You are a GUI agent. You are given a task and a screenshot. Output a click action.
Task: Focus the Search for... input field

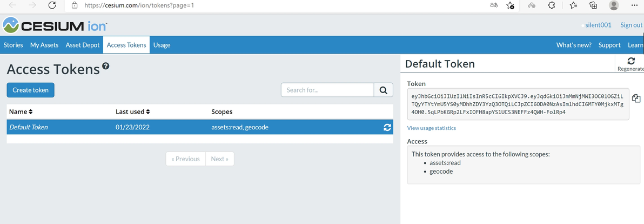(327, 90)
